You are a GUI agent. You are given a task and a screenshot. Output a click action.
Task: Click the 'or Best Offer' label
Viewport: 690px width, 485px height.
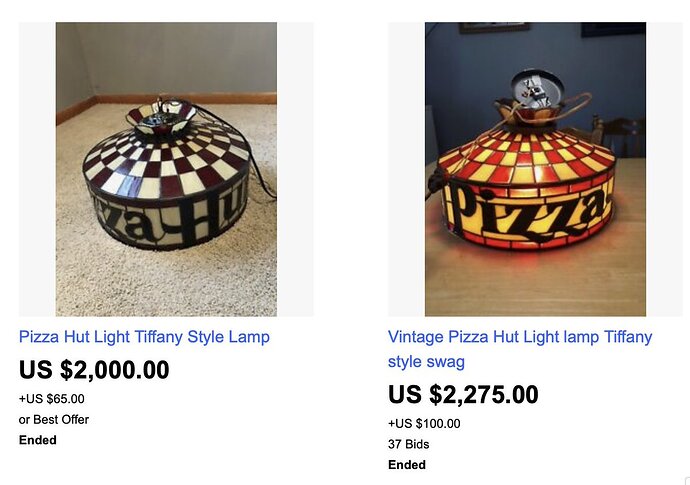click(54, 419)
